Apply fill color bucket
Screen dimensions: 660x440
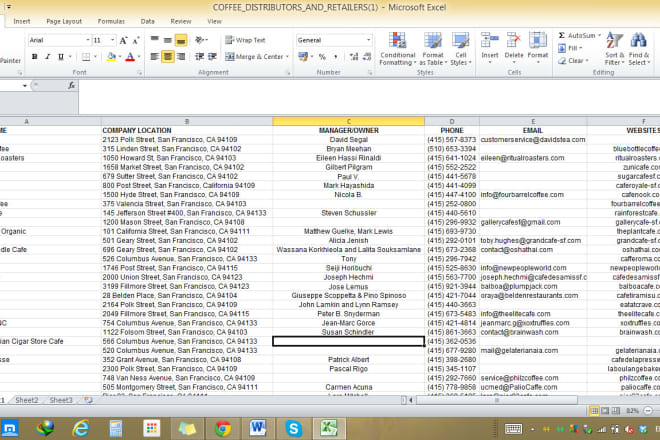click(111, 56)
